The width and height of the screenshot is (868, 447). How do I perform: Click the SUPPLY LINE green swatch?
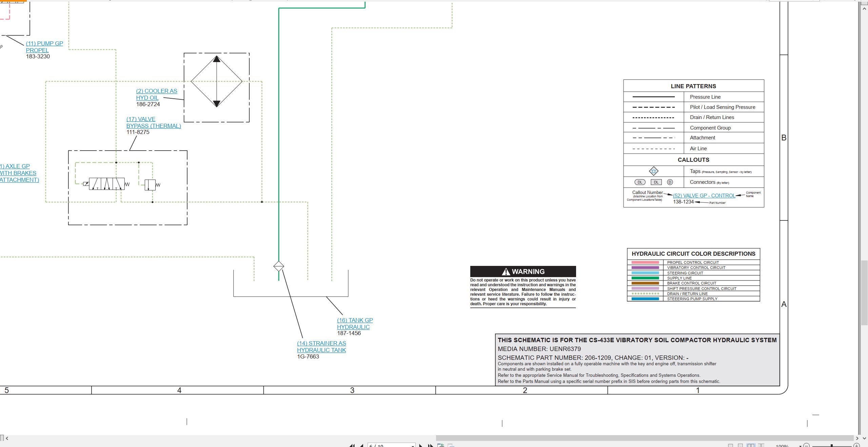645,278
